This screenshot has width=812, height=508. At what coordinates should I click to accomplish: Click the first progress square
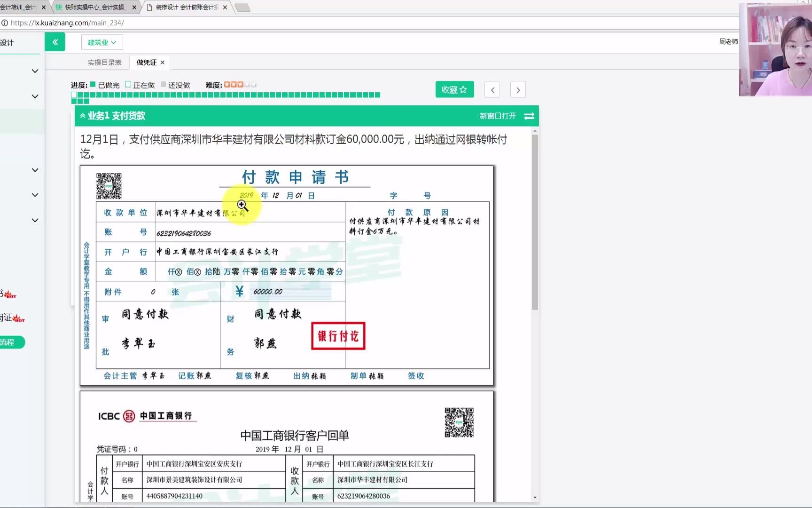point(74,95)
